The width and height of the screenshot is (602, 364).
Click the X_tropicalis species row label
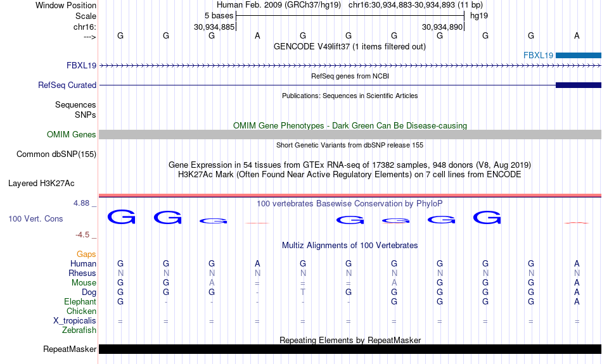tap(75, 321)
